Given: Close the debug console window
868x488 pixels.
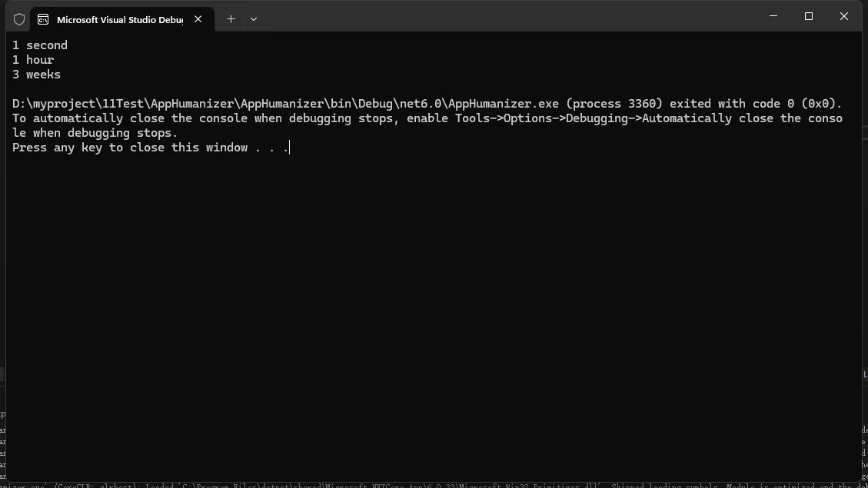Looking at the screenshot, I should point(844,17).
